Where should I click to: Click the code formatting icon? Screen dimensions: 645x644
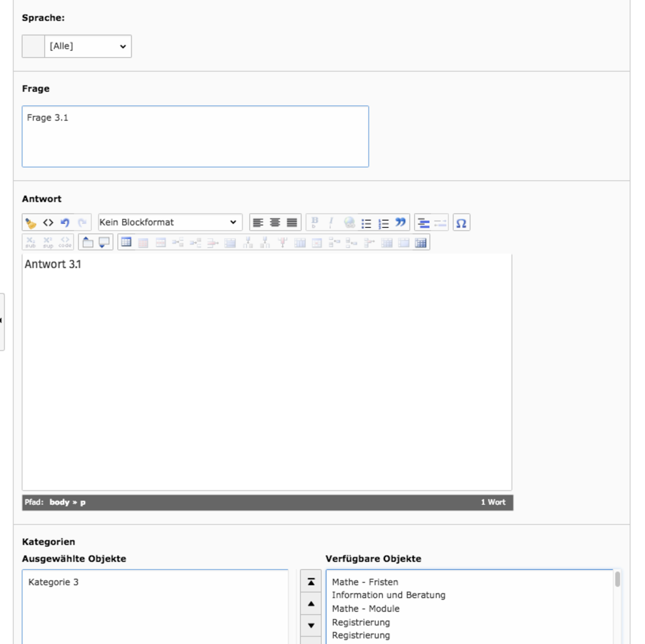[65, 242]
